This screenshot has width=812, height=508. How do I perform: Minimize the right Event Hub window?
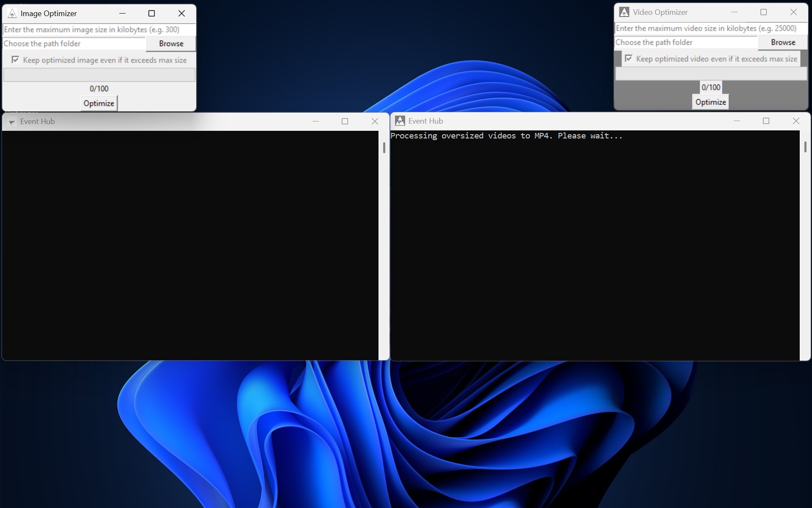coord(737,121)
